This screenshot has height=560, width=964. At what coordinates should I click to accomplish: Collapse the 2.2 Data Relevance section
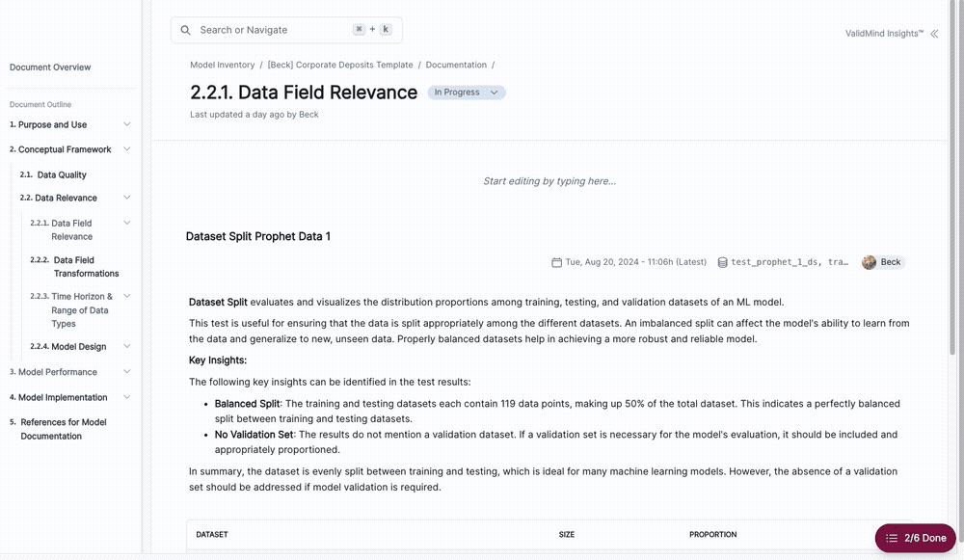pyautogui.click(x=126, y=197)
